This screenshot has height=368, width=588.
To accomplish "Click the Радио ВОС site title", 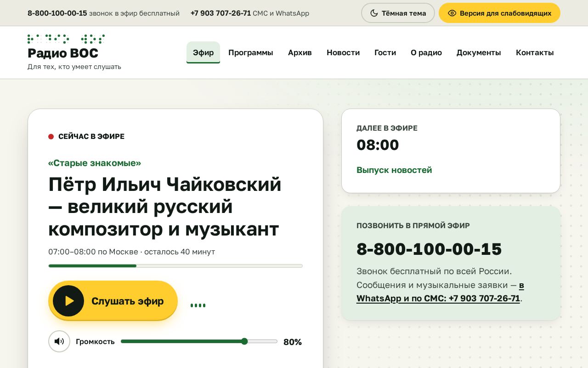I will coord(63,53).
